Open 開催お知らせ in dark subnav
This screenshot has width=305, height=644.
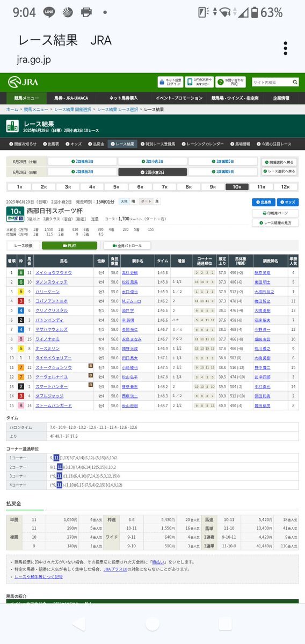[23, 144]
